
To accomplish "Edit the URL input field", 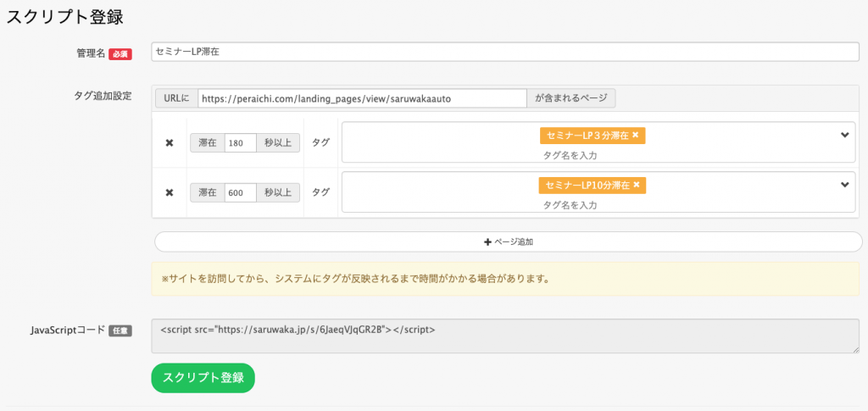I will pos(361,98).
